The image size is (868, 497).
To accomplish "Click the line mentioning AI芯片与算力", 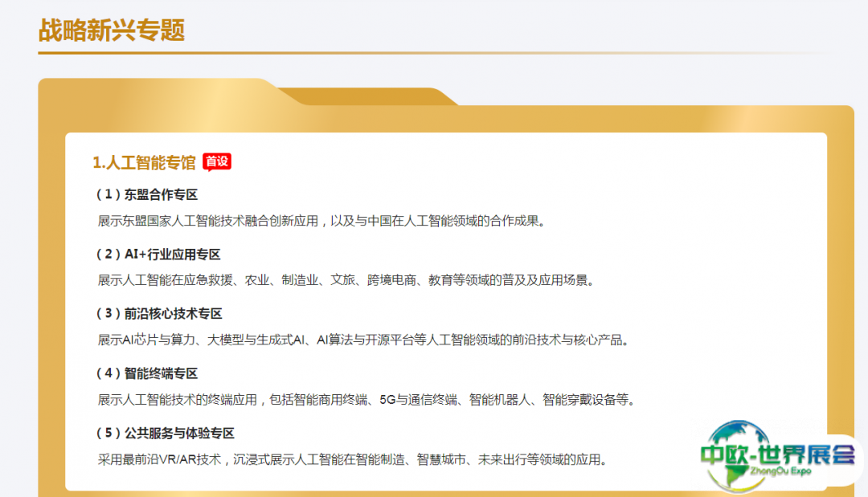I will [362, 340].
